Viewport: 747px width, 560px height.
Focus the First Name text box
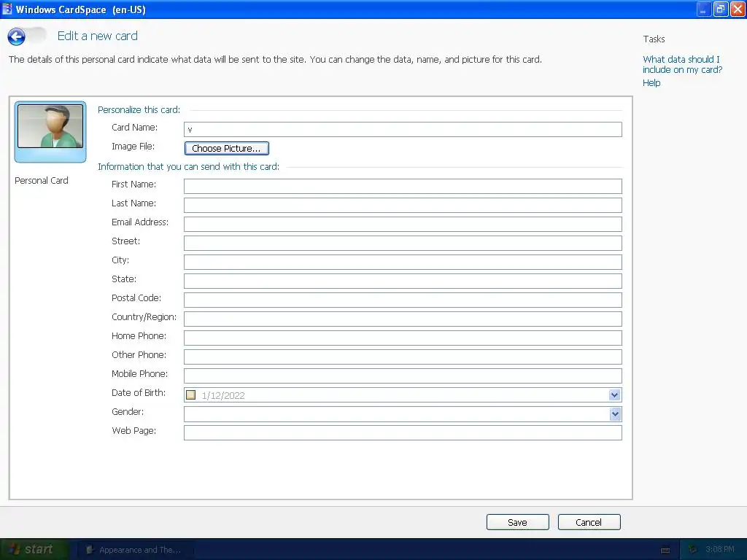403,186
